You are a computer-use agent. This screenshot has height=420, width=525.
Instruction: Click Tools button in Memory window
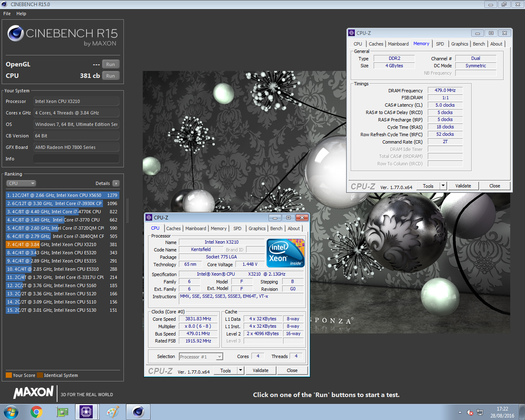(x=428, y=186)
